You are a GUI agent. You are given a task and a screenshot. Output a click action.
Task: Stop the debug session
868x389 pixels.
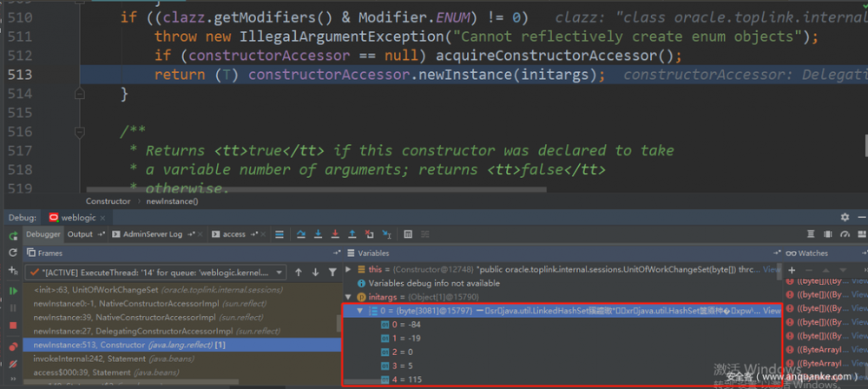pos(13,326)
